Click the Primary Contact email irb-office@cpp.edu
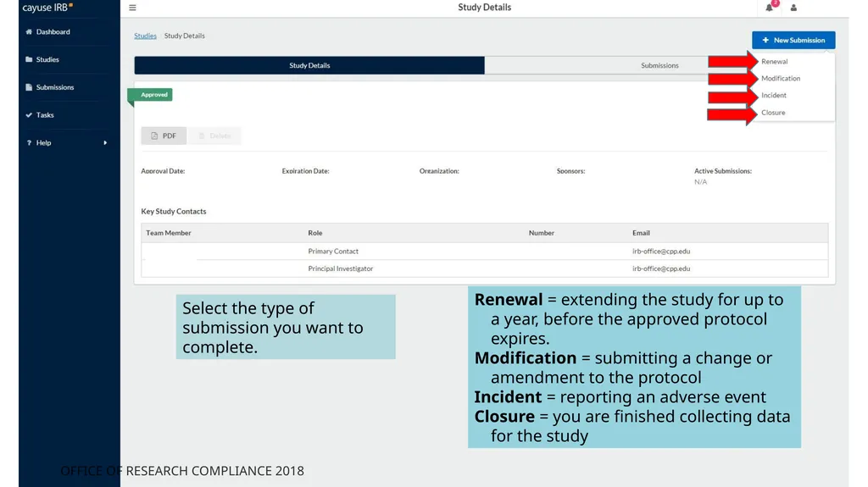The image size is (868, 487). pos(661,252)
